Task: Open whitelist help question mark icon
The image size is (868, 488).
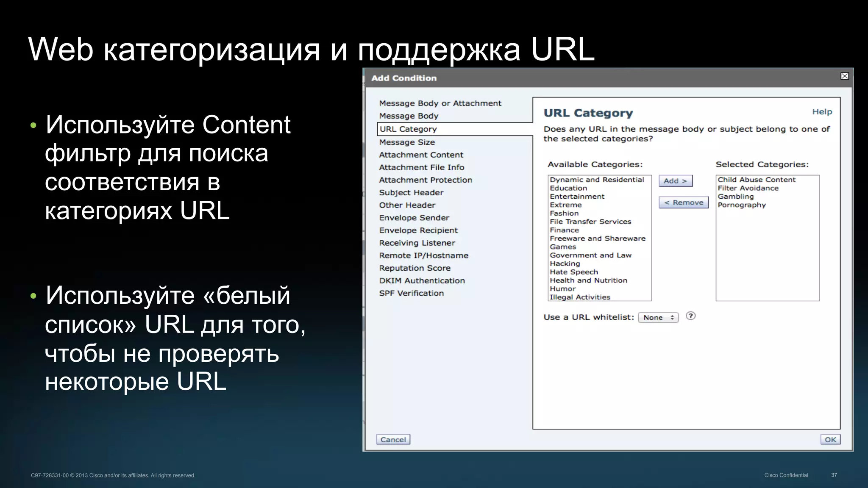Action: click(690, 316)
